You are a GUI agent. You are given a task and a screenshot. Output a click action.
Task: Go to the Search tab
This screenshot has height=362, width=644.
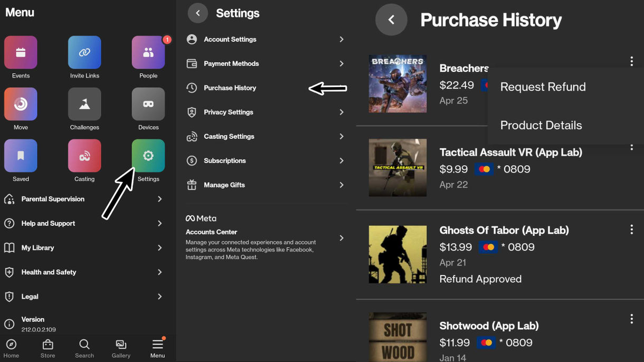click(x=84, y=348)
